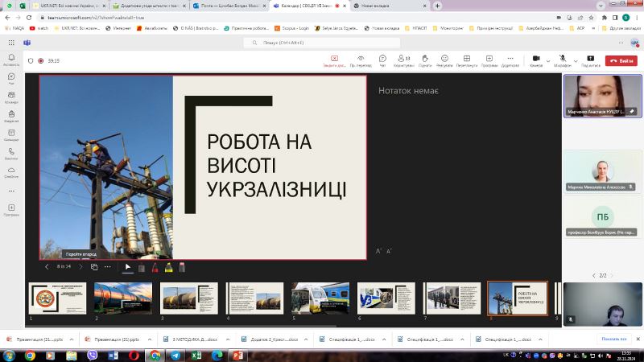Open Apps store icon in Teams sidebar

point(11,210)
